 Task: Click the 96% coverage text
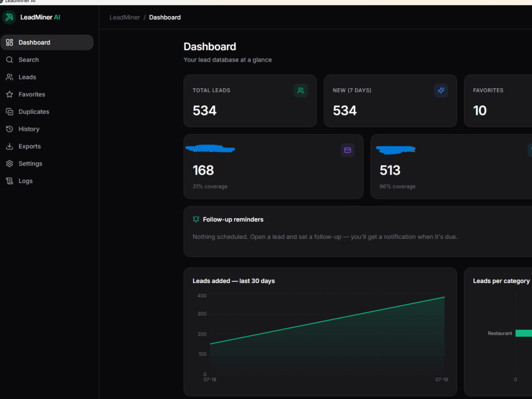pyautogui.click(x=397, y=186)
